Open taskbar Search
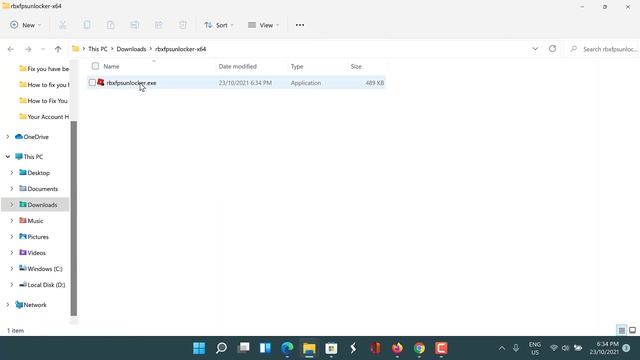640x360 pixels. (x=221, y=348)
